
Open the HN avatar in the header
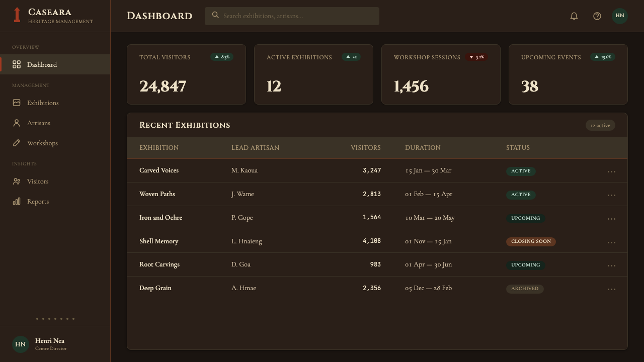tap(620, 16)
